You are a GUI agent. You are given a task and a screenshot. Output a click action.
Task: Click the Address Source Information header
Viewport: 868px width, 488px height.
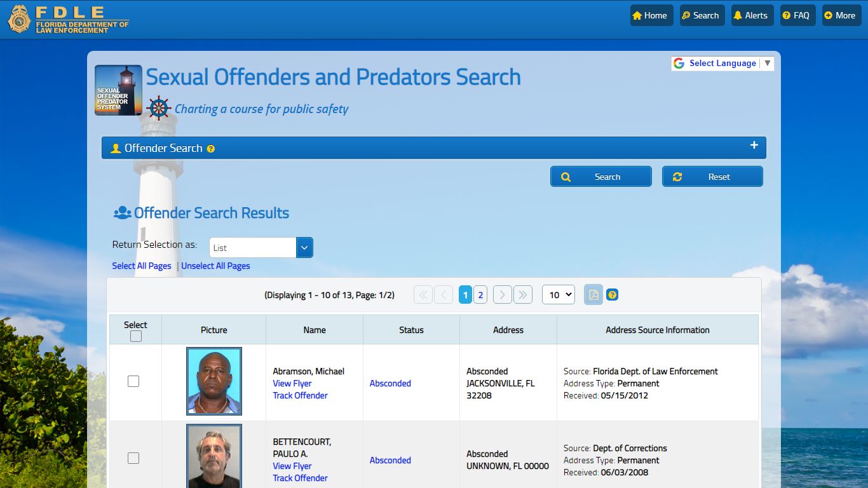658,330
